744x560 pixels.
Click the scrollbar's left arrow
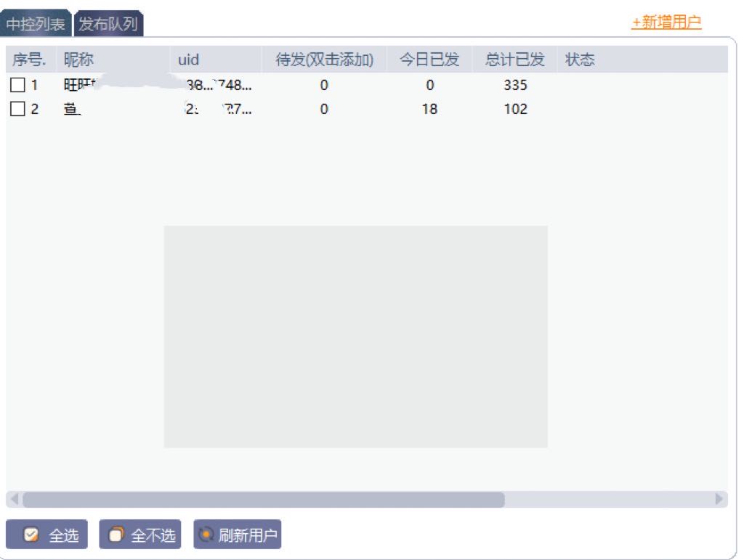[x=13, y=500]
